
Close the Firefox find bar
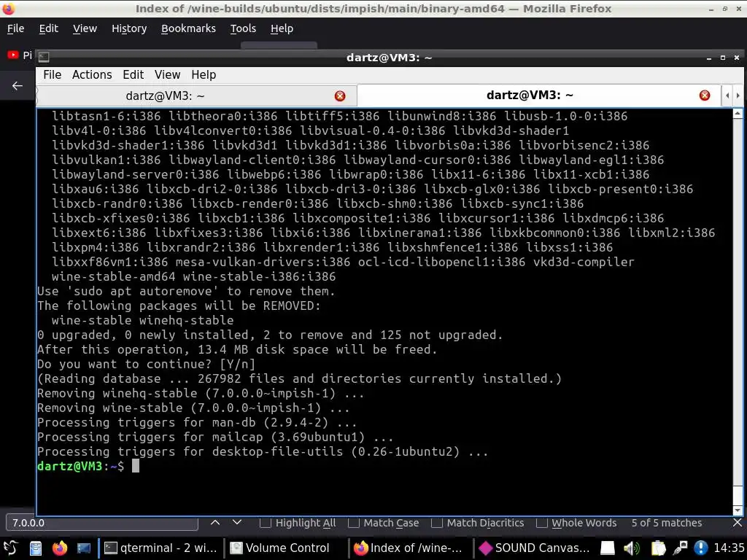pyautogui.click(x=737, y=523)
